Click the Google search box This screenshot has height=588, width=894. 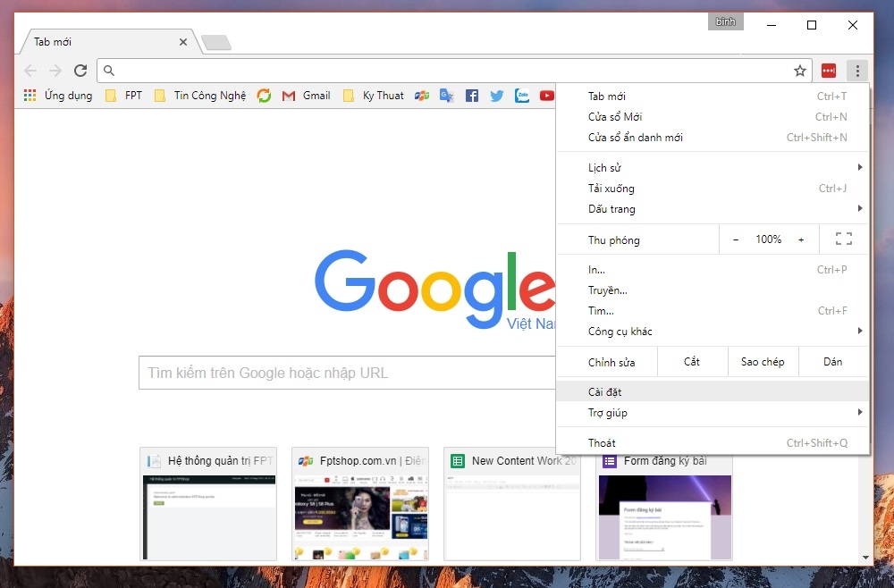click(347, 373)
